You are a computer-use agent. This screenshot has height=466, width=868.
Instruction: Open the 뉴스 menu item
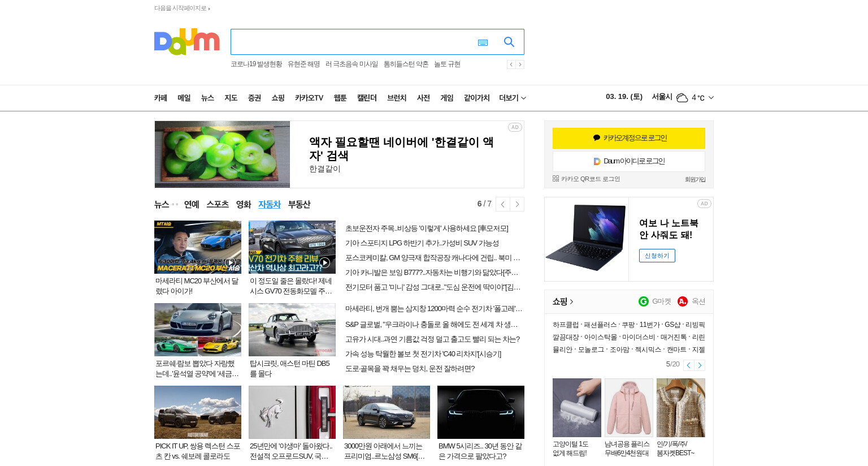[207, 98]
